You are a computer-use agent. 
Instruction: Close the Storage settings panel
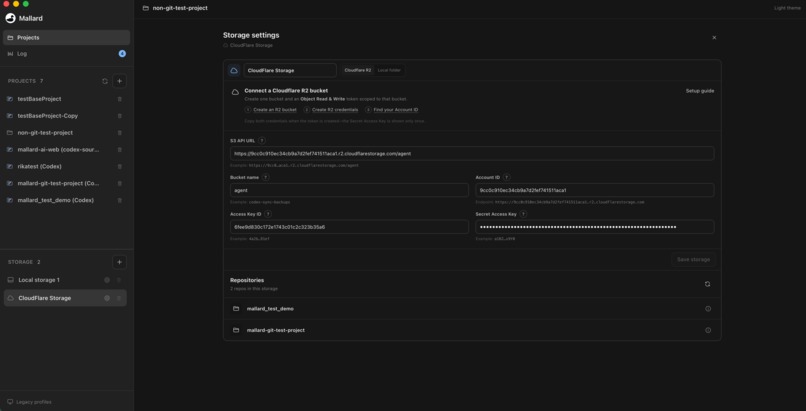click(714, 38)
